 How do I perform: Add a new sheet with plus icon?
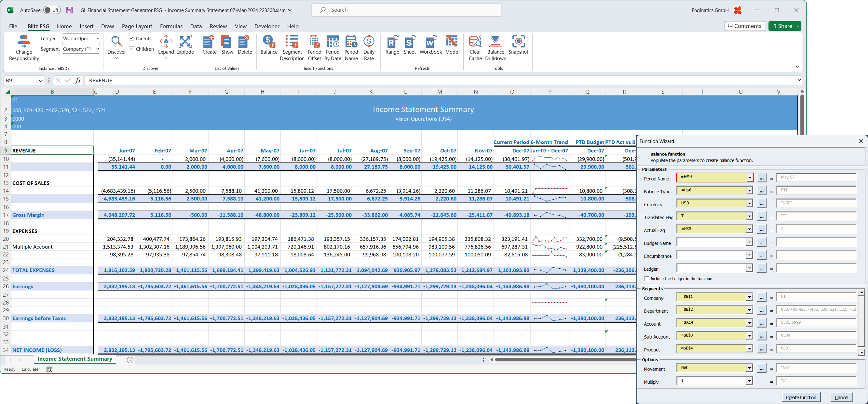click(x=130, y=360)
